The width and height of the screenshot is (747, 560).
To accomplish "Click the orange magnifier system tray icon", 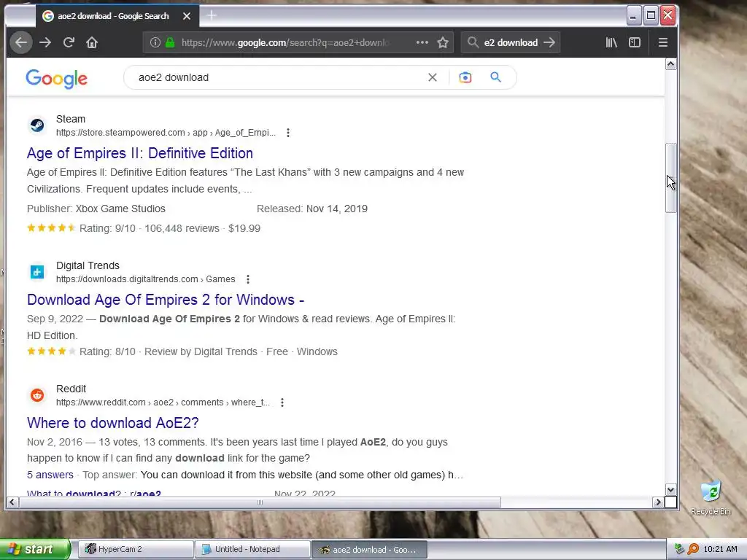I will (693, 549).
